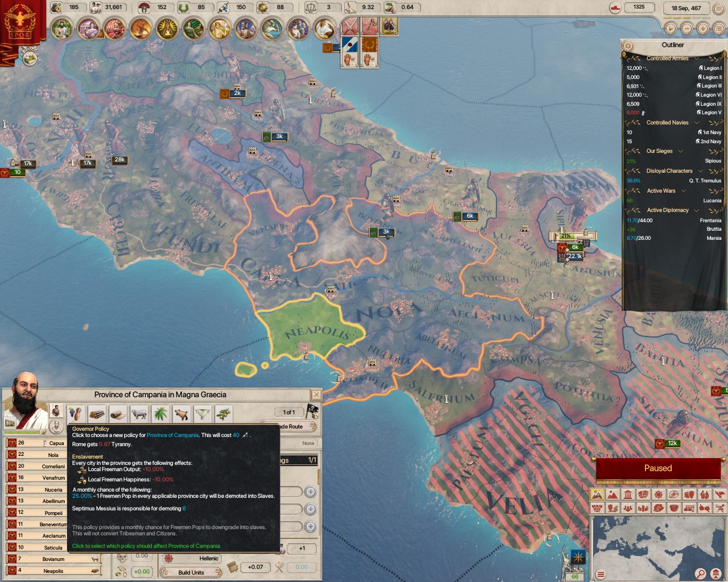Switch to the culture map mode masks icon
728x582 pixels.
(643, 494)
